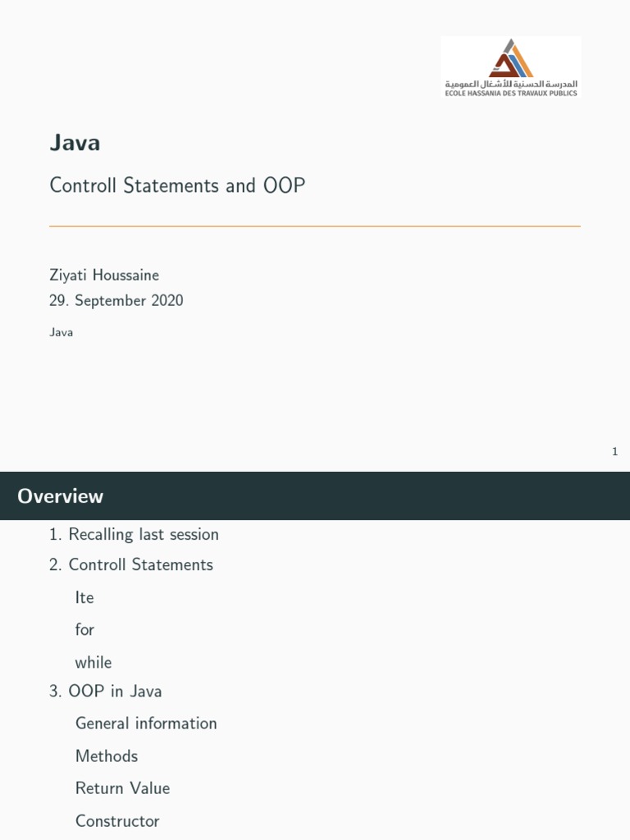Click the ECOLE HASSANIA DES TRAVAUX PUBLICS caption
This screenshot has height=840, width=630.
click(x=510, y=94)
